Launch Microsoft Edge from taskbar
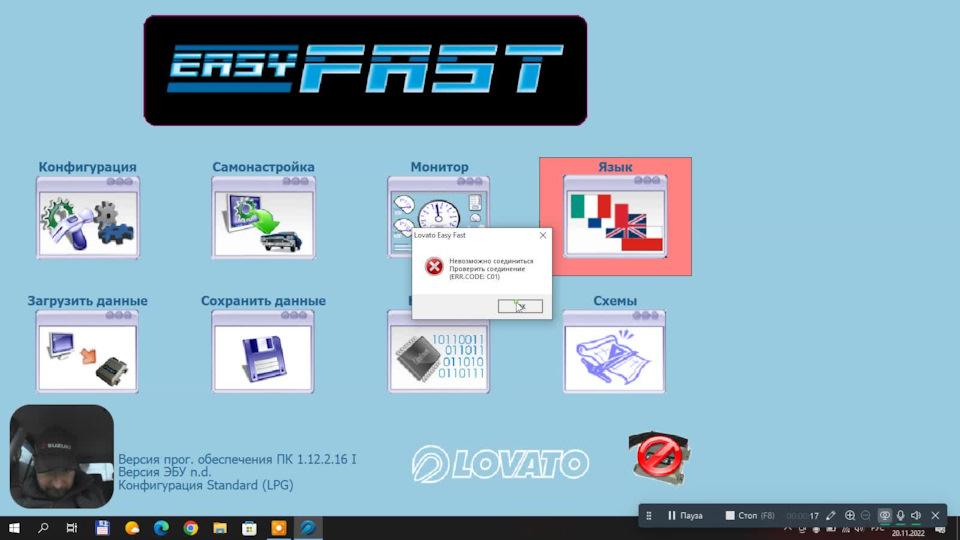The height and width of the screenshot is (540, 960). [161, 528]
